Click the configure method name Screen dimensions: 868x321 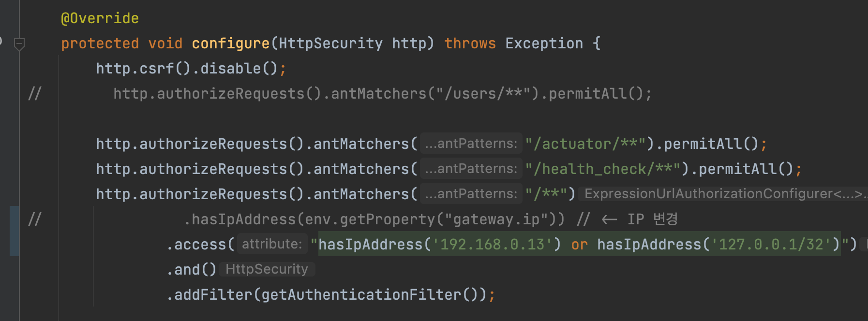[x=230, y=44]
